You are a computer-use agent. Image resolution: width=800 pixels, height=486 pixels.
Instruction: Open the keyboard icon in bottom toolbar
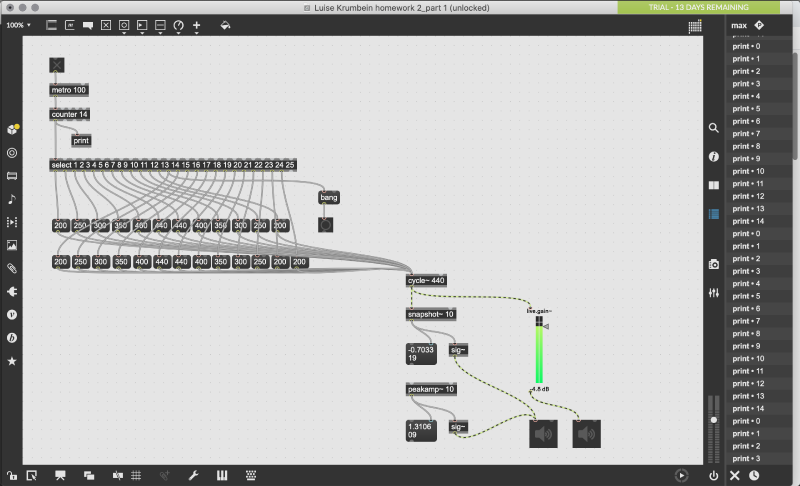point(251,475)
